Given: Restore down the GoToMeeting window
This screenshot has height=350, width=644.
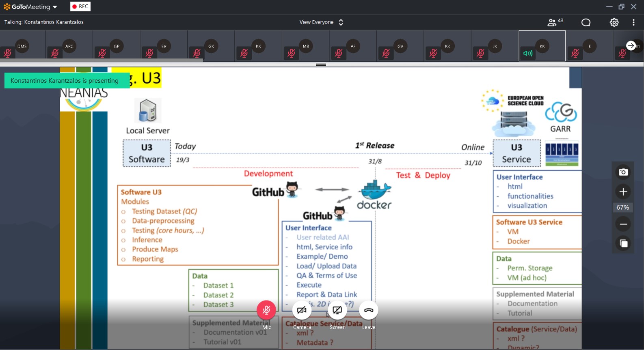Looking at the screenshot, I should pos(621,6).
